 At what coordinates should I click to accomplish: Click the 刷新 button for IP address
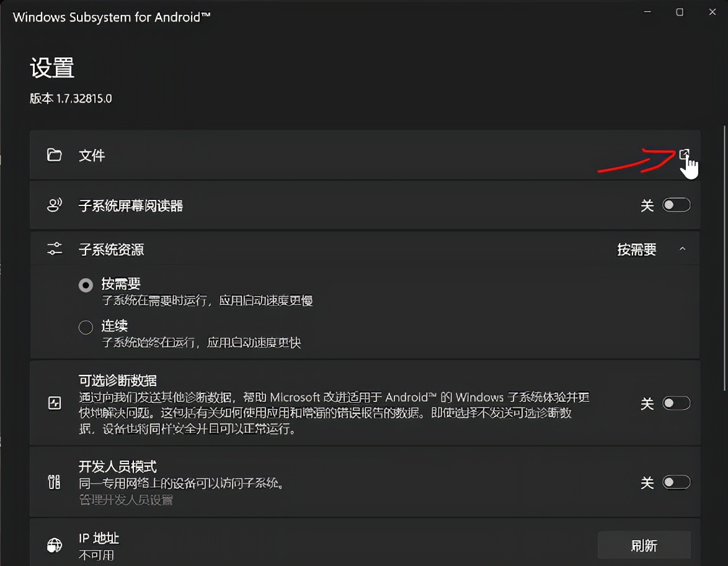coord(644,545)
